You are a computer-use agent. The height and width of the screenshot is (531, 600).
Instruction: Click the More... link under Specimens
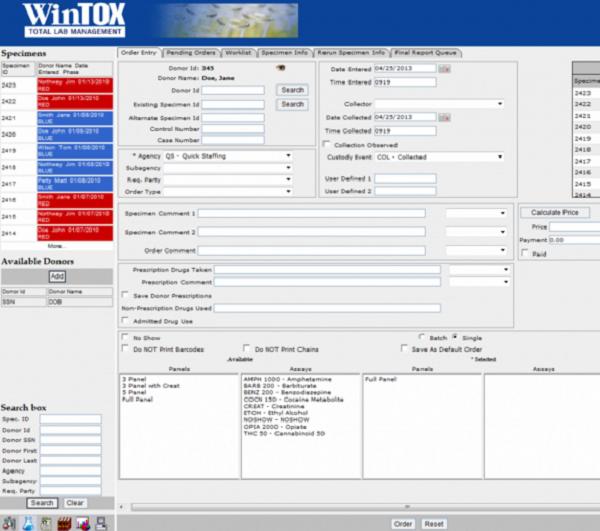(57, 246)
